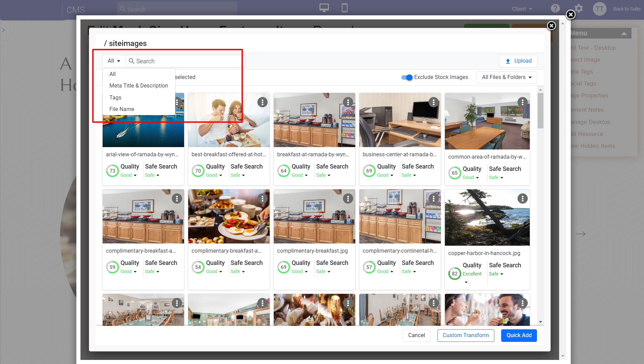Viewport: 644px width, 364px height.
Task: Click Manage Desktop in side menu
Action: pyautogui.click(x=590, y=122)
